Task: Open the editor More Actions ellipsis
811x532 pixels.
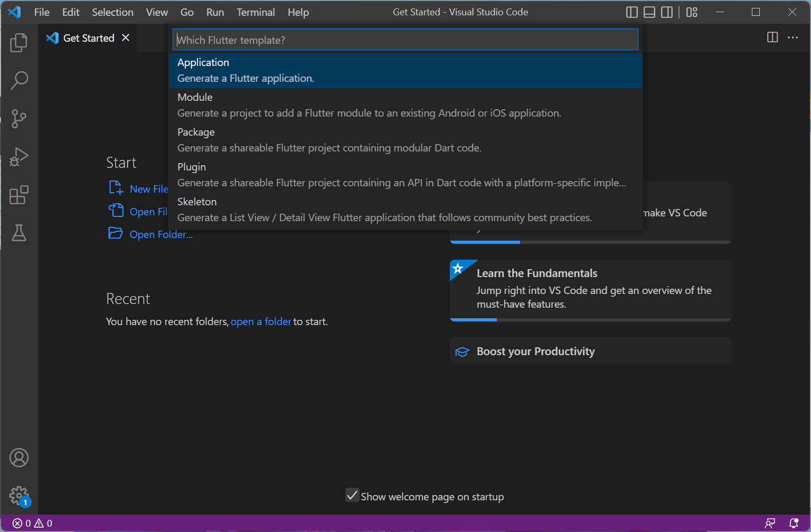Action: tap(793, 37)
